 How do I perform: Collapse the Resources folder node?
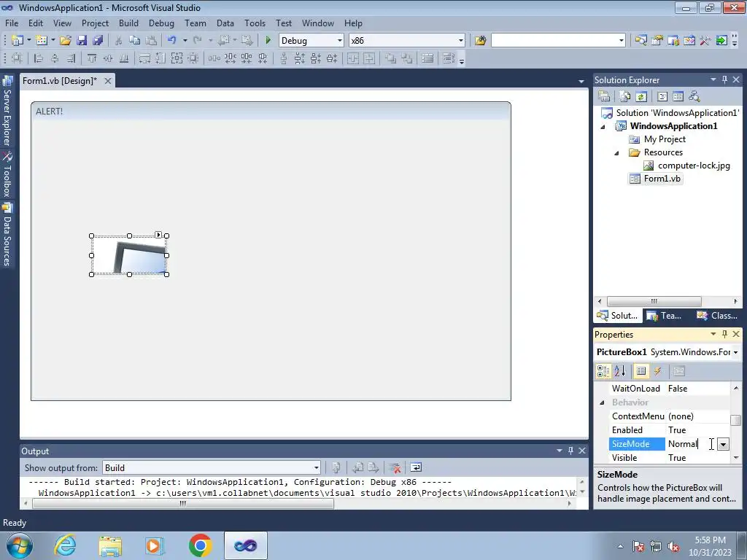(617, 153)
